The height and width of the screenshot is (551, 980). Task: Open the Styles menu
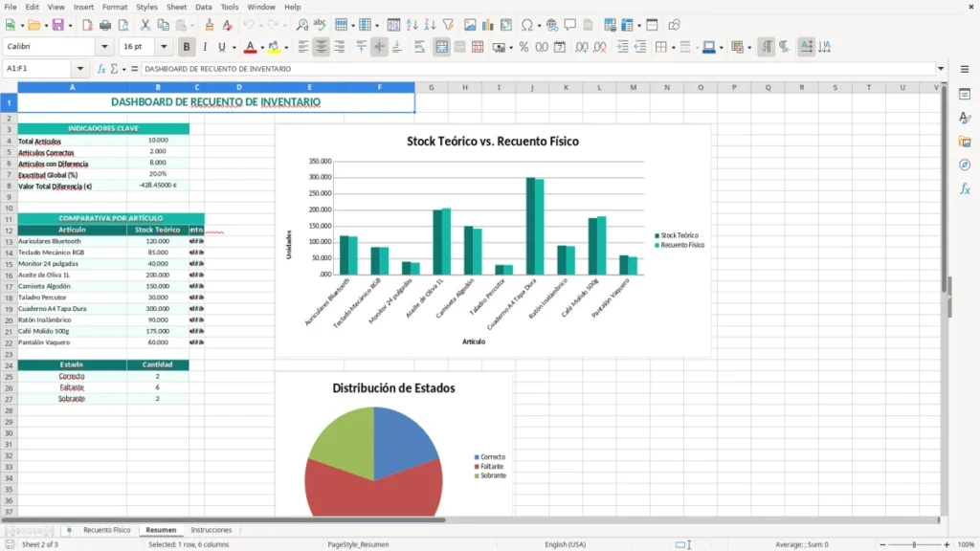click(146, 7)
